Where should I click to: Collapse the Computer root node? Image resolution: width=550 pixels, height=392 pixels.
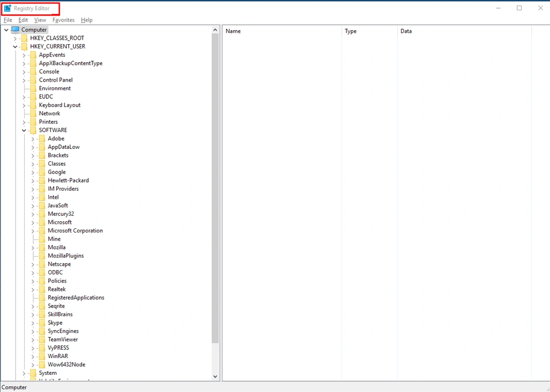tap(6, 30)
